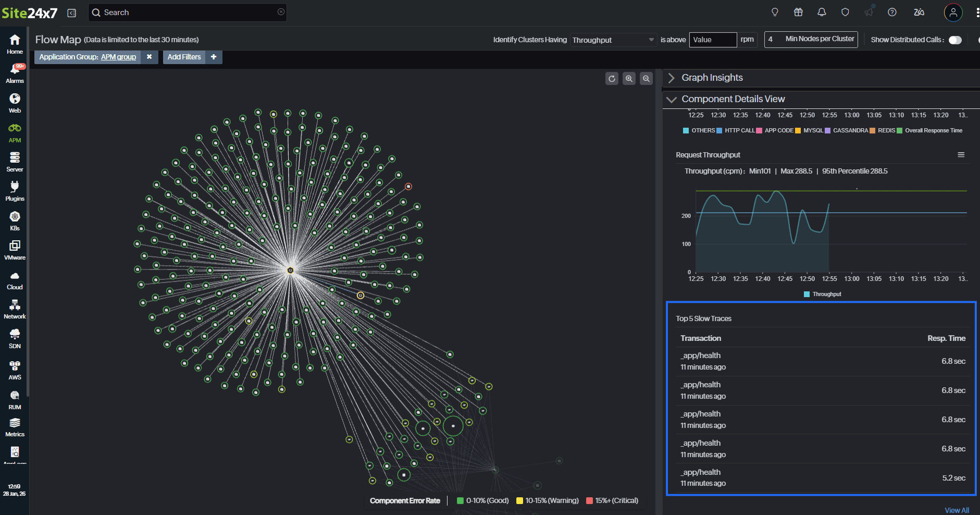Open the notifications bell
The image size is (980, 515).
click(822, 12)
